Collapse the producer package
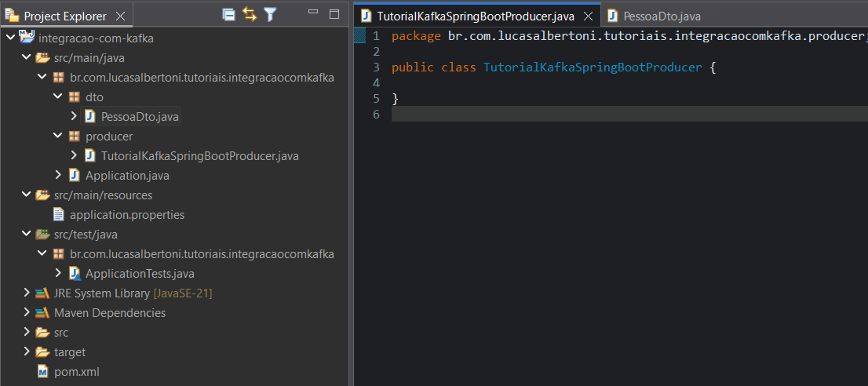 pos(57,136)
